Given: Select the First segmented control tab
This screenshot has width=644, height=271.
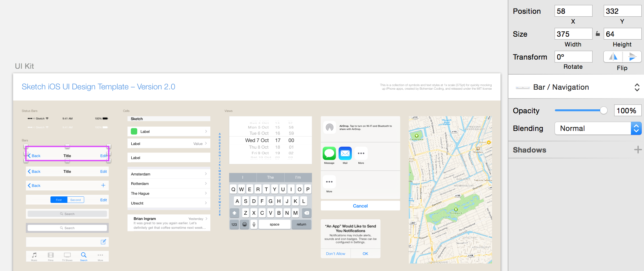Looking at the screenshot, I should tap(59, 200).
